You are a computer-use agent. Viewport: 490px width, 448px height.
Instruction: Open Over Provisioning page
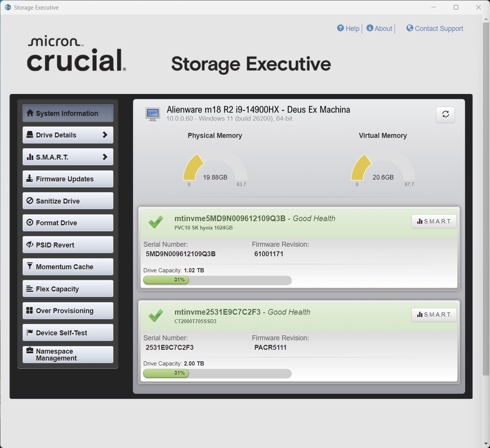coord(68,311)
